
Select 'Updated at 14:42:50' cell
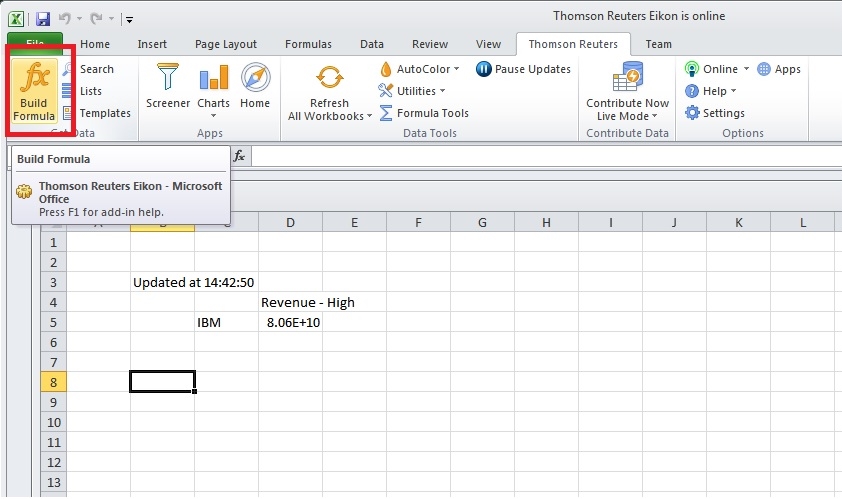(162, 283)
